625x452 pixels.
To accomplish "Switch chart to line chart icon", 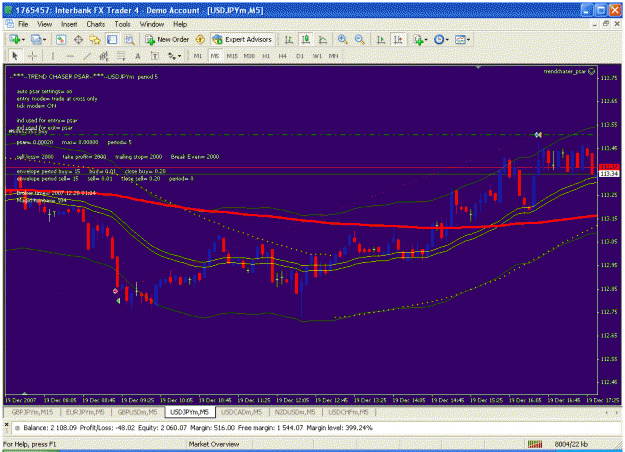I will point(323,39).
